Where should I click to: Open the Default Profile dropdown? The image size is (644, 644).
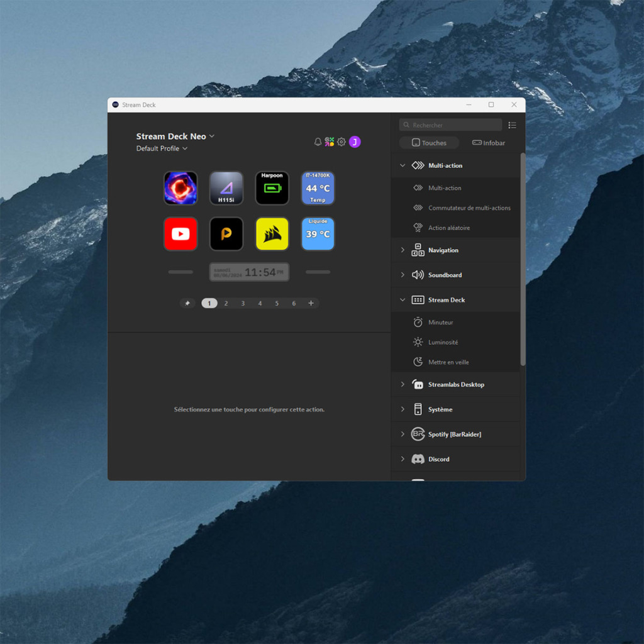(162, 148)
